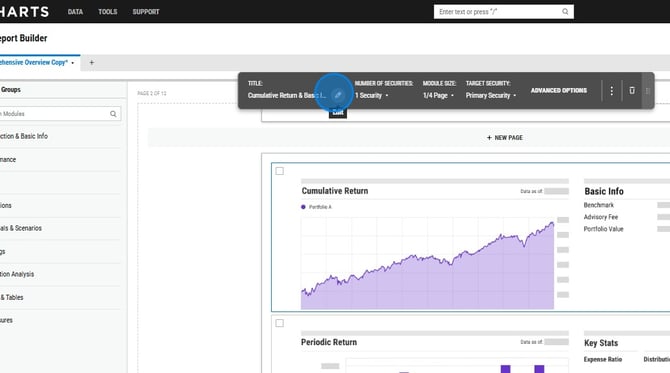Click the Portfolio A legend marker
The height and width of the screenshot is (373, 670).
point(303,207)
